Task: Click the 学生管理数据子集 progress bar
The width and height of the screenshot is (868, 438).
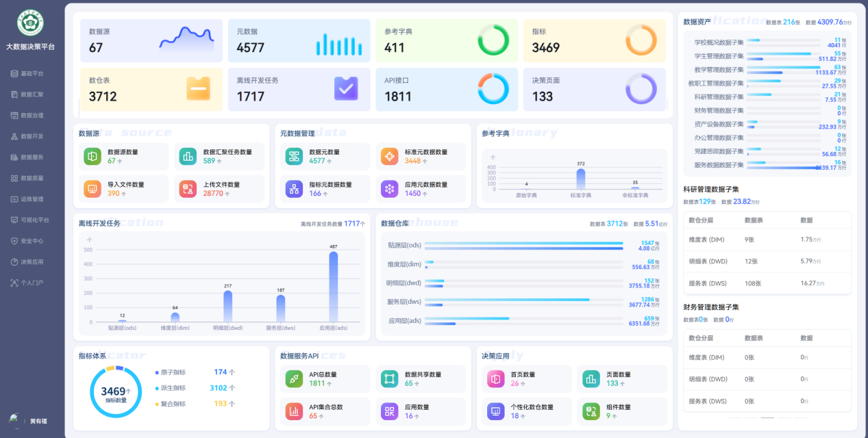Action: [x=782, y=56]
